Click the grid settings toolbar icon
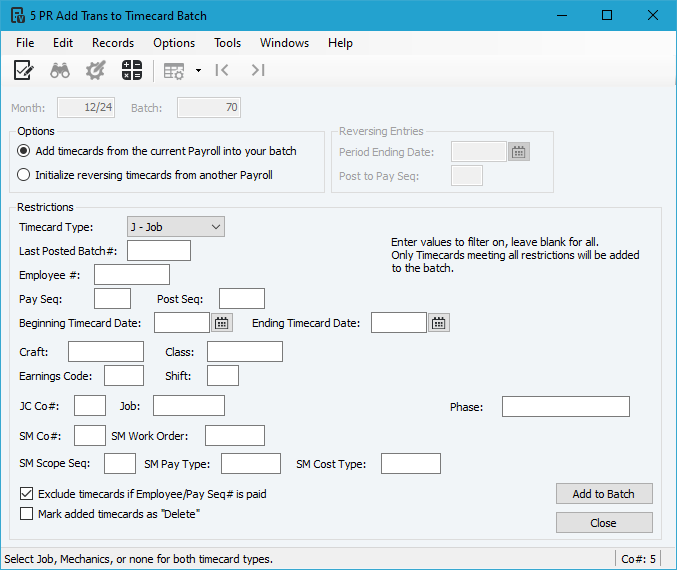This screenshot has width=677, height=570. tap(174, 71)
